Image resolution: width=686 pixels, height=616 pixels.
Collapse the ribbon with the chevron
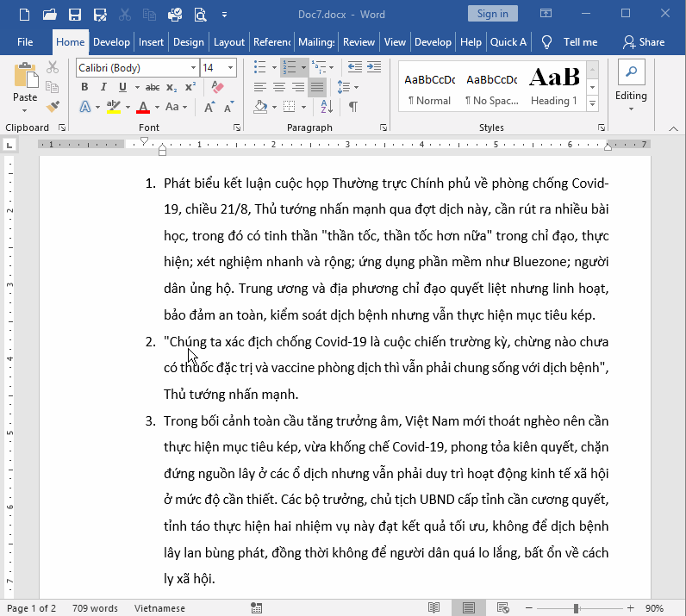tap(673, 128)
